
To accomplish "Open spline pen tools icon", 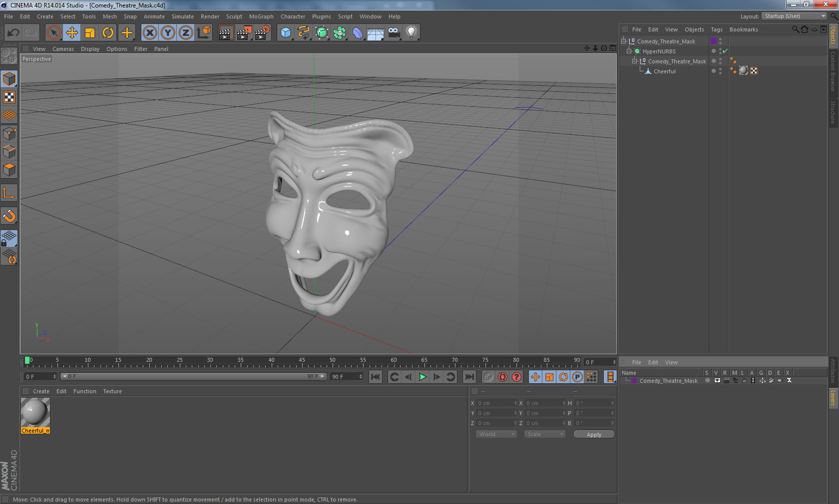I will pos(304,33).
